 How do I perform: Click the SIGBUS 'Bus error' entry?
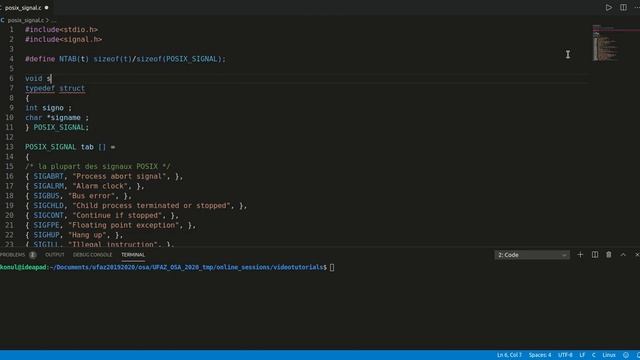coord(78,196)
